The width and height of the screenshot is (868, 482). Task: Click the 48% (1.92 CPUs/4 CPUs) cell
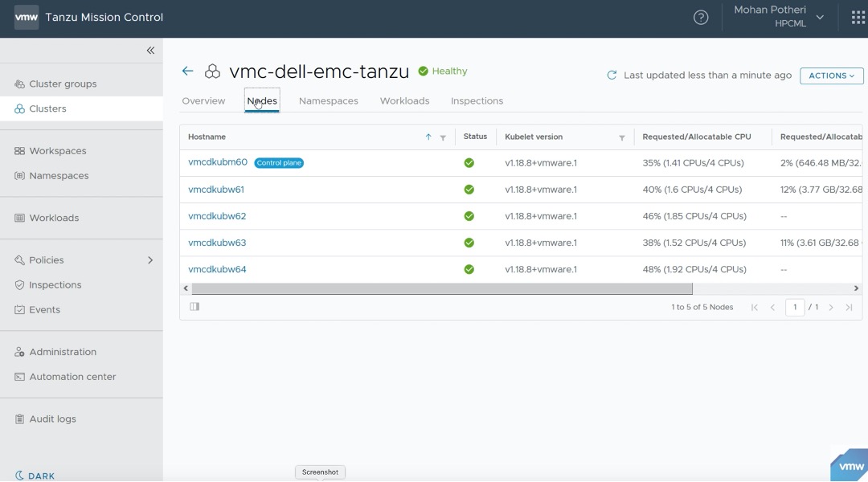coord(694,269)
